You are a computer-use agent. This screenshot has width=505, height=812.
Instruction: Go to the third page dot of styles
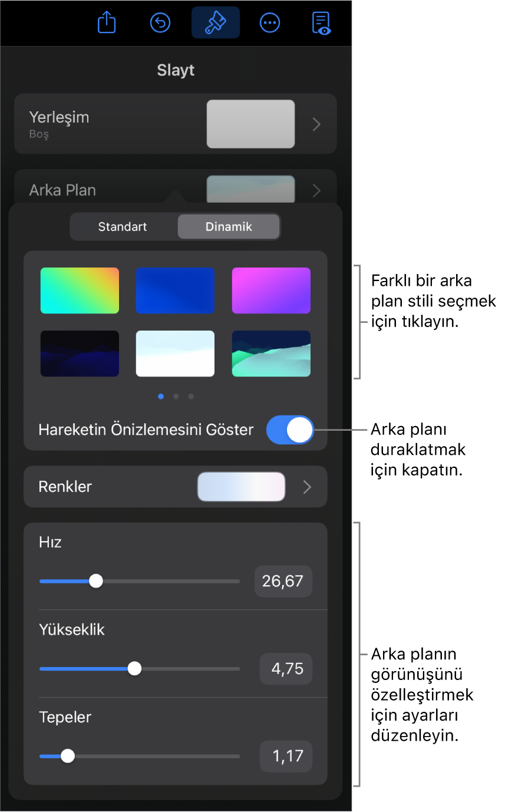tap(191, 397)
